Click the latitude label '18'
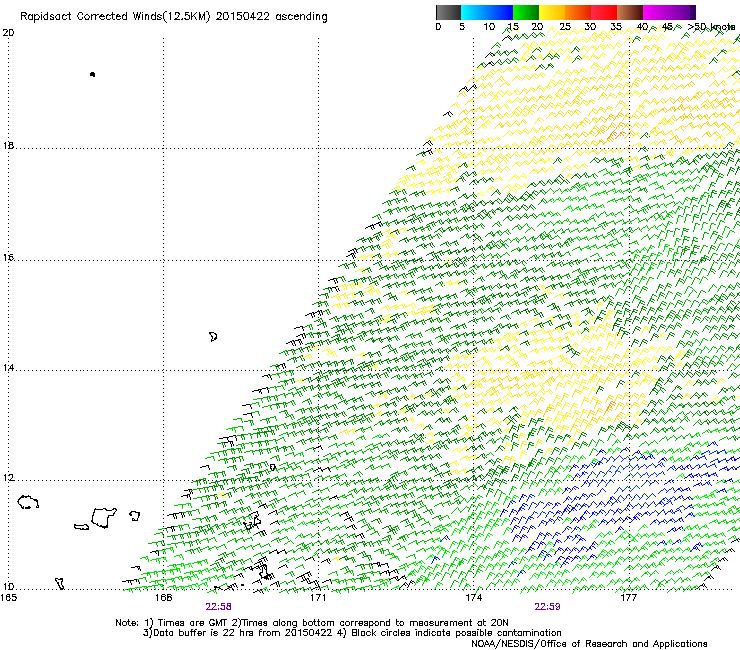740x650 pixels. [8, 145]
